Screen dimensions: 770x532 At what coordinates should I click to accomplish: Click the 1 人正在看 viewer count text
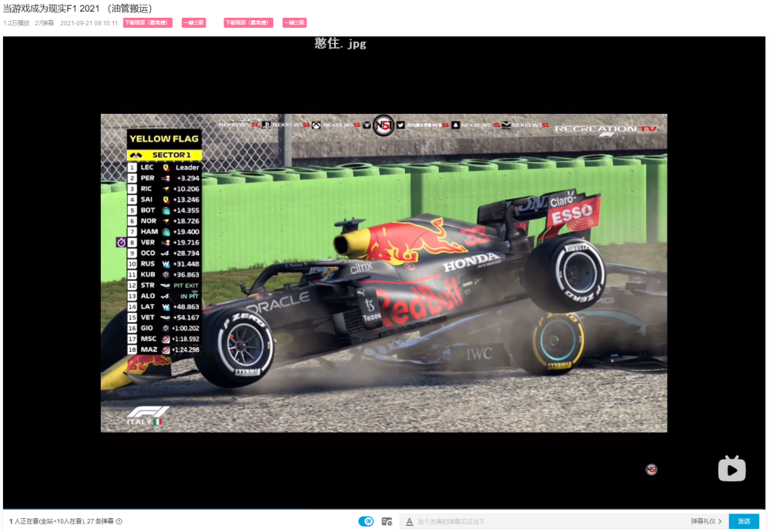(23, 521)
